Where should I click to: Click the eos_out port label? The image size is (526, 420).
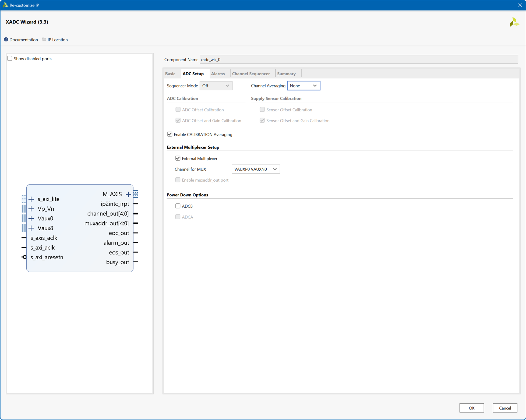[119, 252]
